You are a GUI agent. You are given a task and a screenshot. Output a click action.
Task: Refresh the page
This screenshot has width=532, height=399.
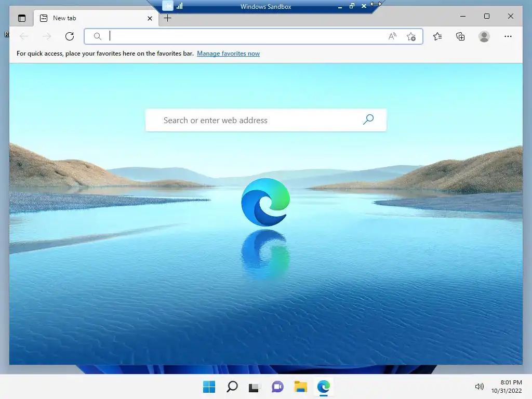pyautogui.click(x=70, y=36)
